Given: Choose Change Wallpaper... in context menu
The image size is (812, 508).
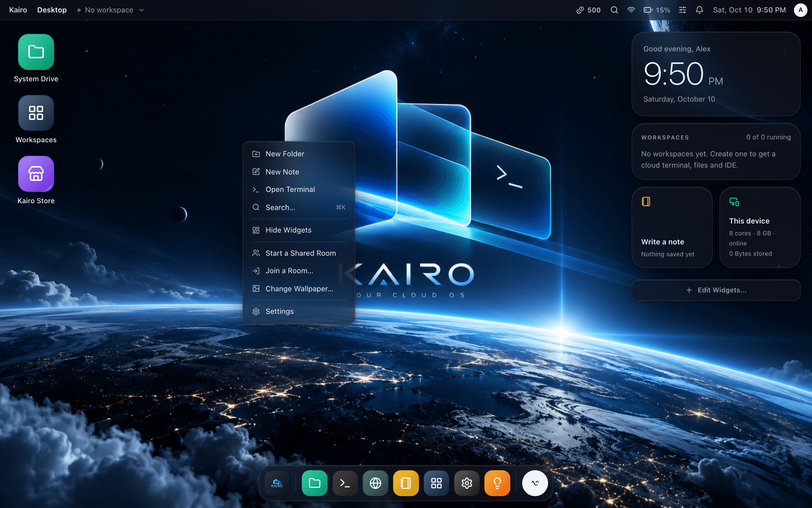Looking at the screenshot, I should click(x=299, y=289).
